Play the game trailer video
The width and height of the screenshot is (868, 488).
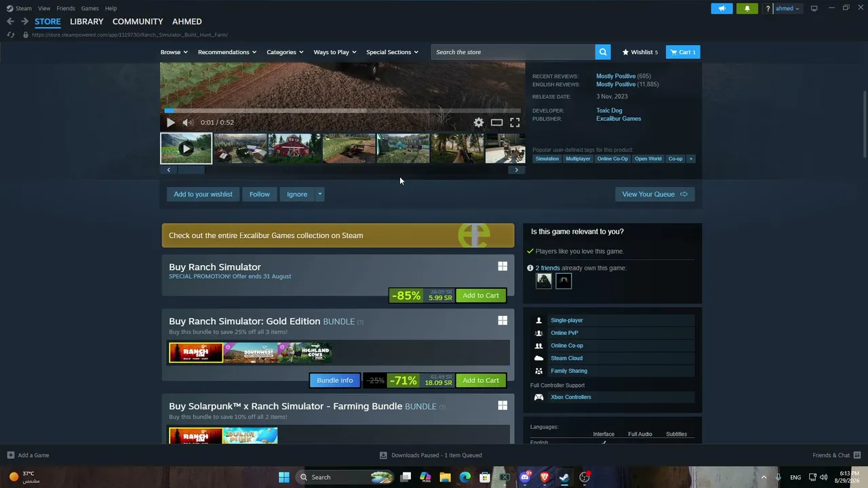point(170,123)
